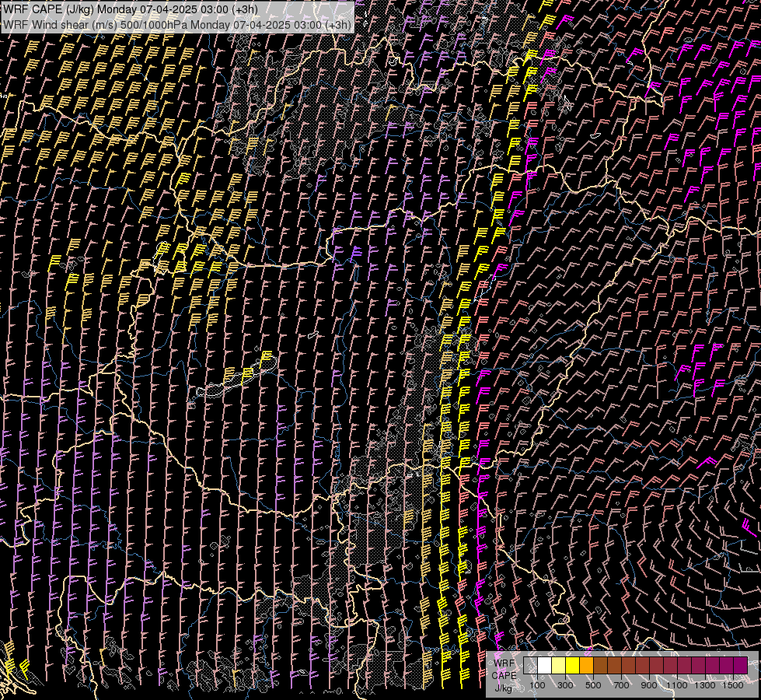Select the white CAPE legend swatch
This screenshot has width=761, height=700.
point(545,665)
